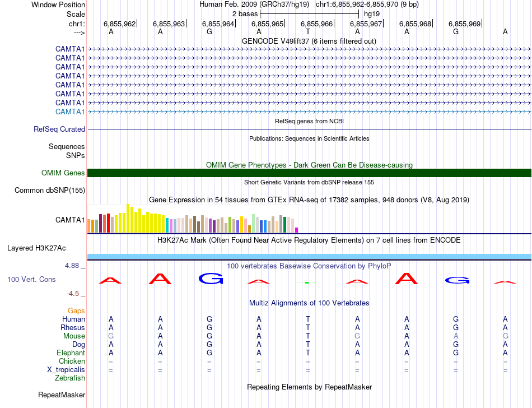This screenshot has width=532, height=408.
Task: Open the GENCODE V49lift37 track title
Action: click(309, 41)
